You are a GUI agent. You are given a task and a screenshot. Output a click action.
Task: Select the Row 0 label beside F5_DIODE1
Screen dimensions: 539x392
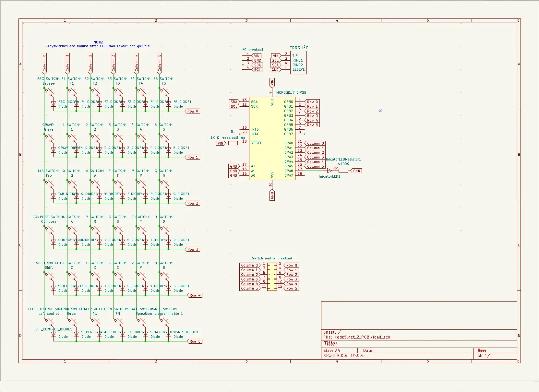[193, 111]
